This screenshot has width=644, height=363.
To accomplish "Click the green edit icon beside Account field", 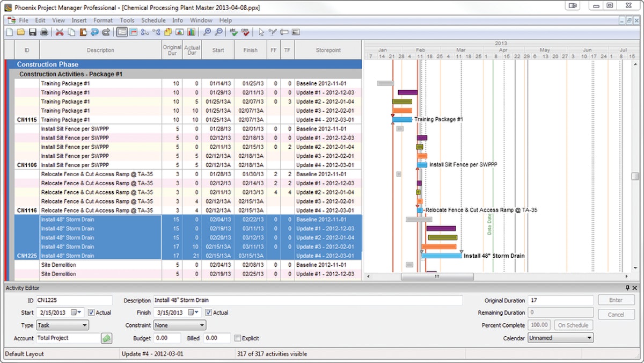I will click(x=106, y=338).
